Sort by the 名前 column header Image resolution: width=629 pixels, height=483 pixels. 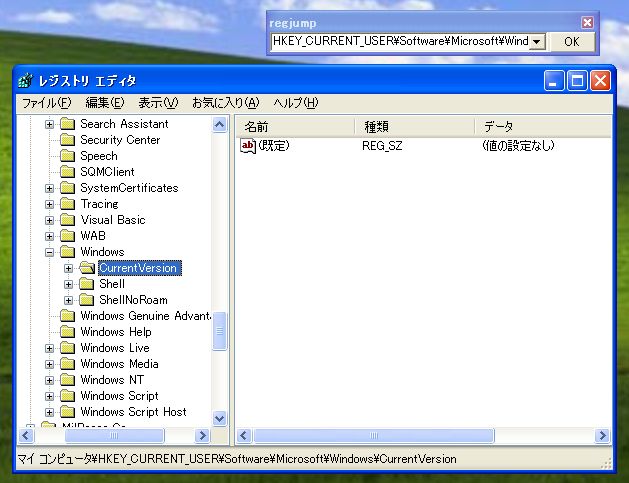point(294,127)
